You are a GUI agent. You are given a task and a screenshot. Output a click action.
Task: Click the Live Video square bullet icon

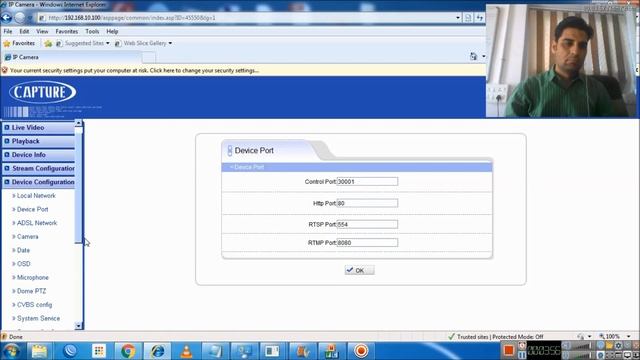click(x=7, y=128)
